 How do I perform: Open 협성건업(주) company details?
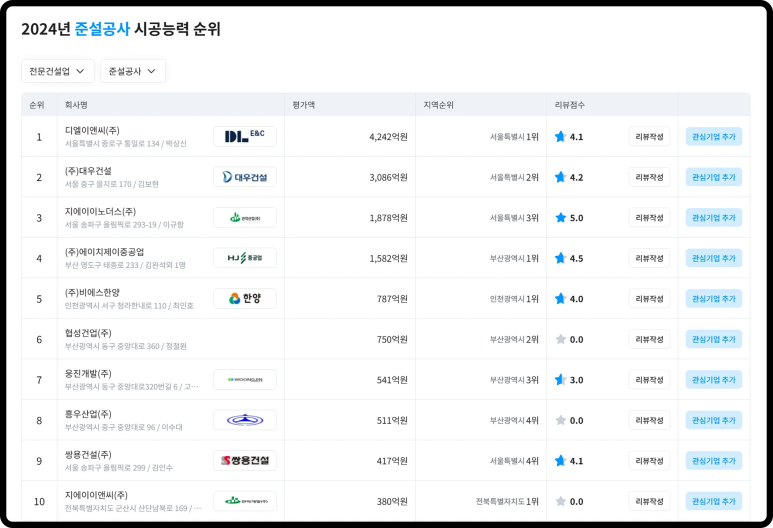(88, 333)
